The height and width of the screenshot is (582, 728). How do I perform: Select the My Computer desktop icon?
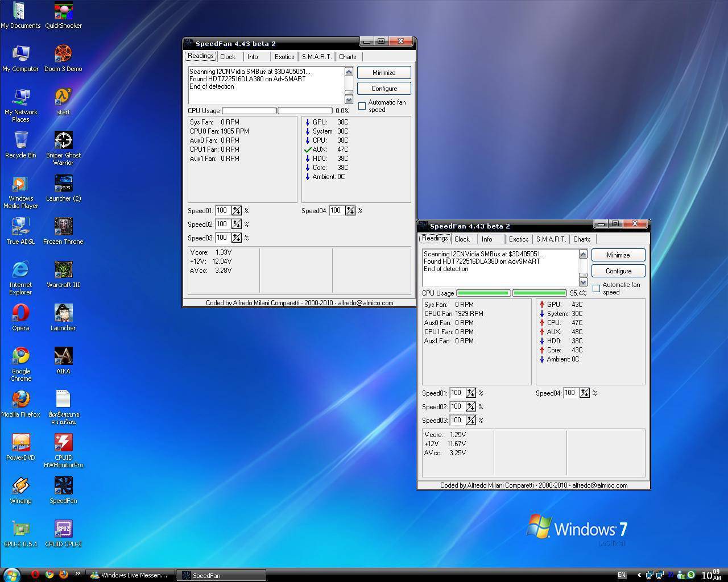[20, 59]
